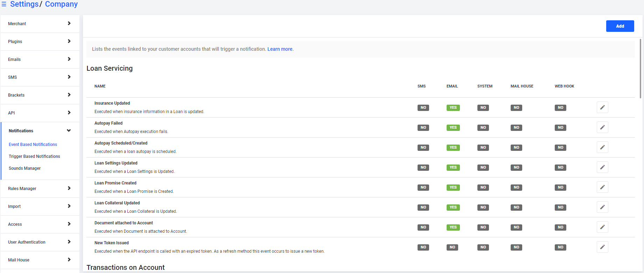Viewport: 644px width, 273px height.
Task: Select the Autopay Failed row title
Action: (x=108, y=123)
